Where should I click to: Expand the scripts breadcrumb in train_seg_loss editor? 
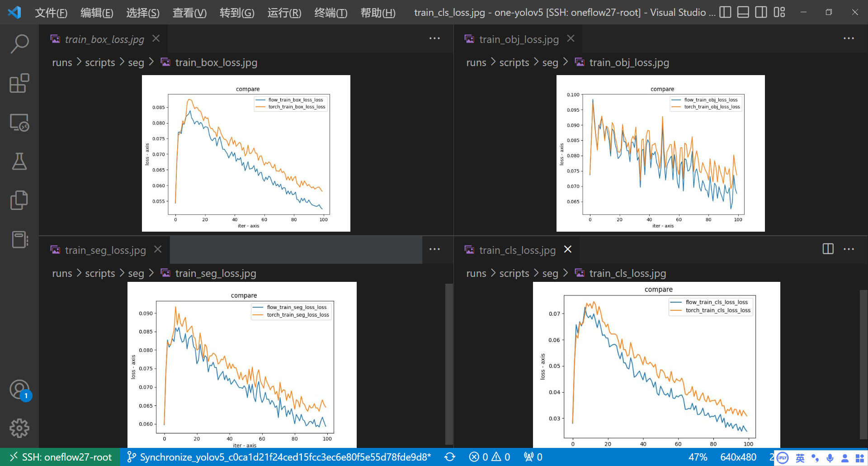click(x=100, y=273)
